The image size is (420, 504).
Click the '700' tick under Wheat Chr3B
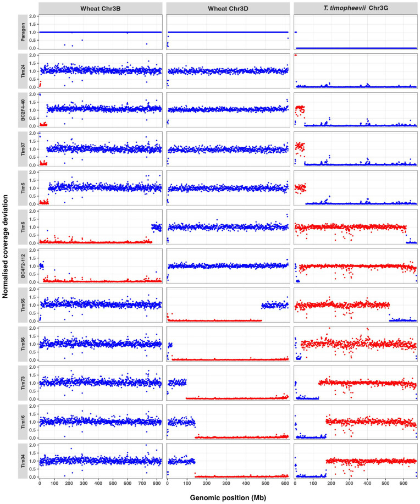coord(142,483)
